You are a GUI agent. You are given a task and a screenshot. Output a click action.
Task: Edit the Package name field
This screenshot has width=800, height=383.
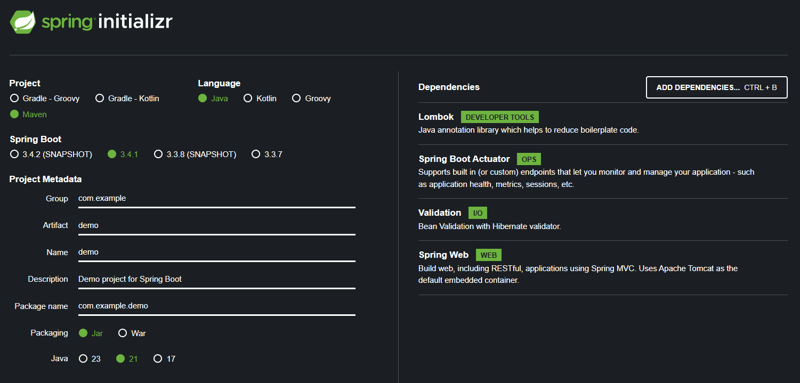[217, 306]
